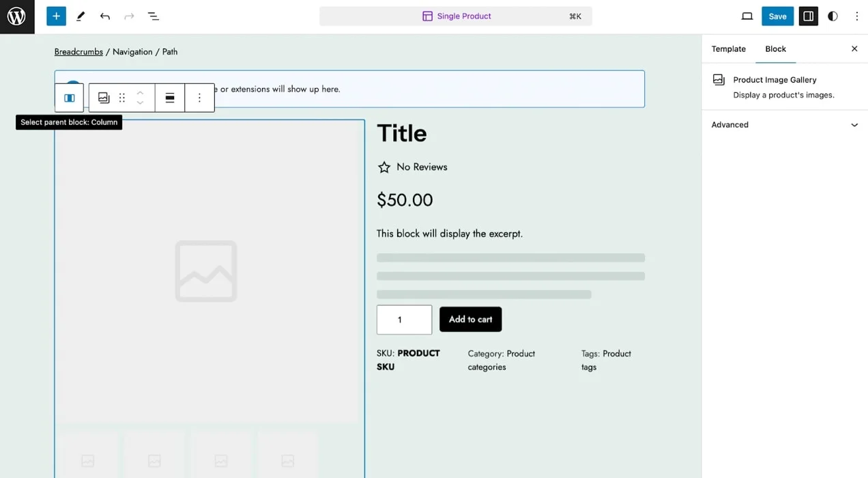868x478 pixels.
Task: Click the Redo arrow icon
Action: pyautogui.click(x=129, y=16)
